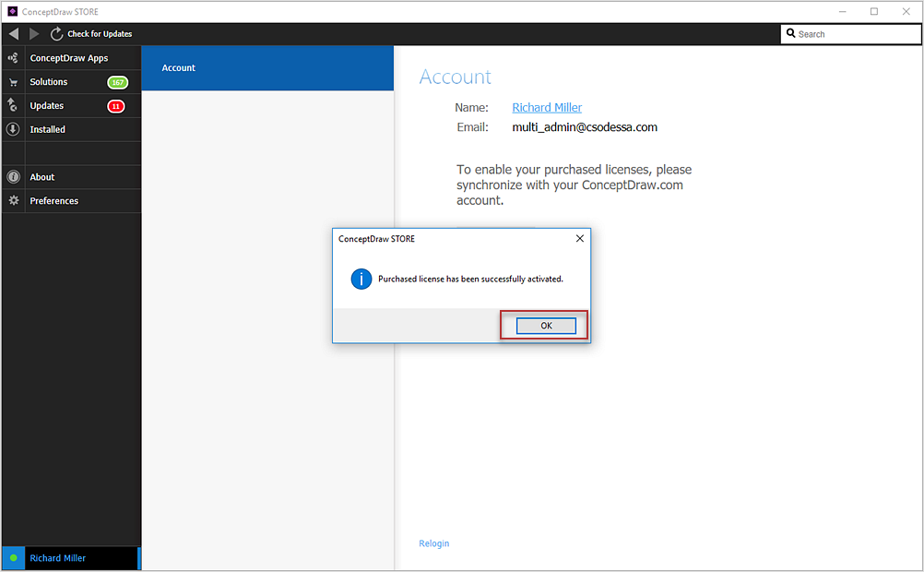Go back with the left arrow
Screen dimensions: 924x572
pos(14,33)
